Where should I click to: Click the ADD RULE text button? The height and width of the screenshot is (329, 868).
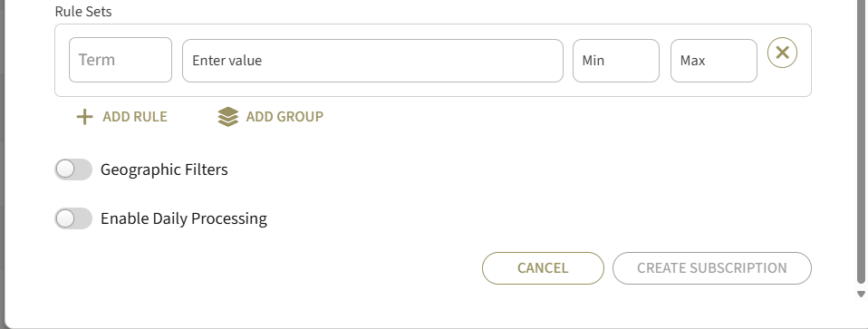[x=134, y=117]
